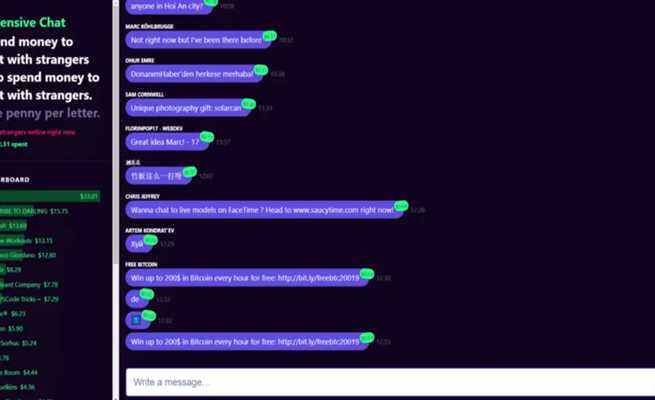Select the Company $7.78 leaderboard entry
This screenshot has width=655, height=400.
click(29, 285)
